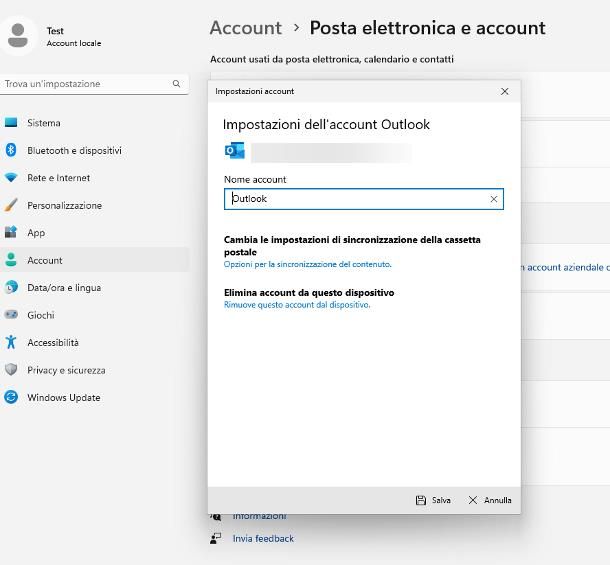
Task: Click the Posta elettronica e account title
Action: (x=428, y=28)
